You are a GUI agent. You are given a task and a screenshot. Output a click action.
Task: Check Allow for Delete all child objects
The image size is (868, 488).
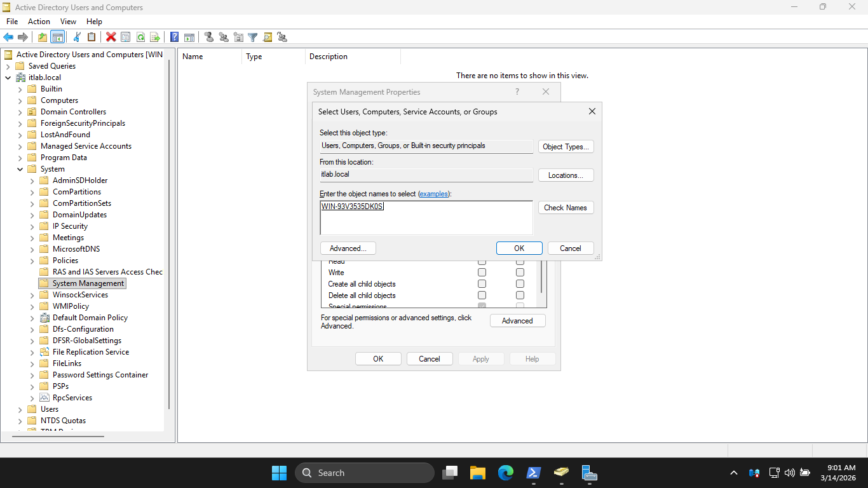482,295
